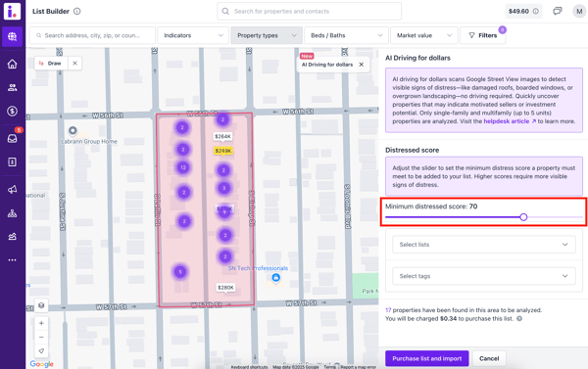Image resolution: width=588 pixels, height=369 pixels.
Task: Click the yellow $249K price marker
Action: coord(223,151)
